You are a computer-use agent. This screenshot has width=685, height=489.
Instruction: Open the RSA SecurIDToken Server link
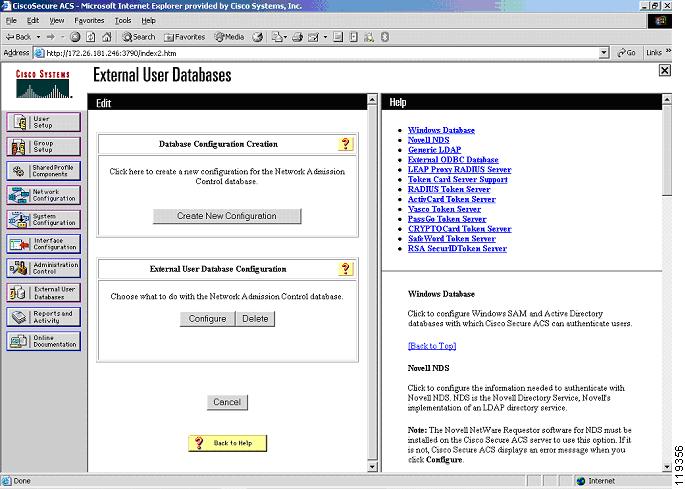pyautogui.click(x=457, y=249)
